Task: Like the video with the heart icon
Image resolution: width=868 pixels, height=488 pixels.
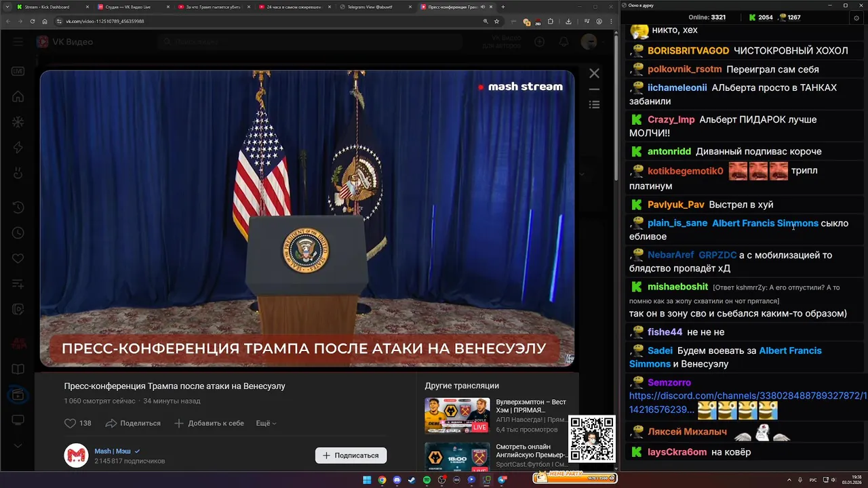Action: [x=70, y=423]
